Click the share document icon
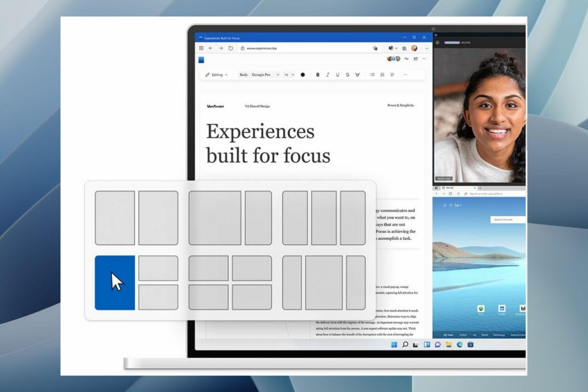Screen dimensions: 588x392 (416, 59)
